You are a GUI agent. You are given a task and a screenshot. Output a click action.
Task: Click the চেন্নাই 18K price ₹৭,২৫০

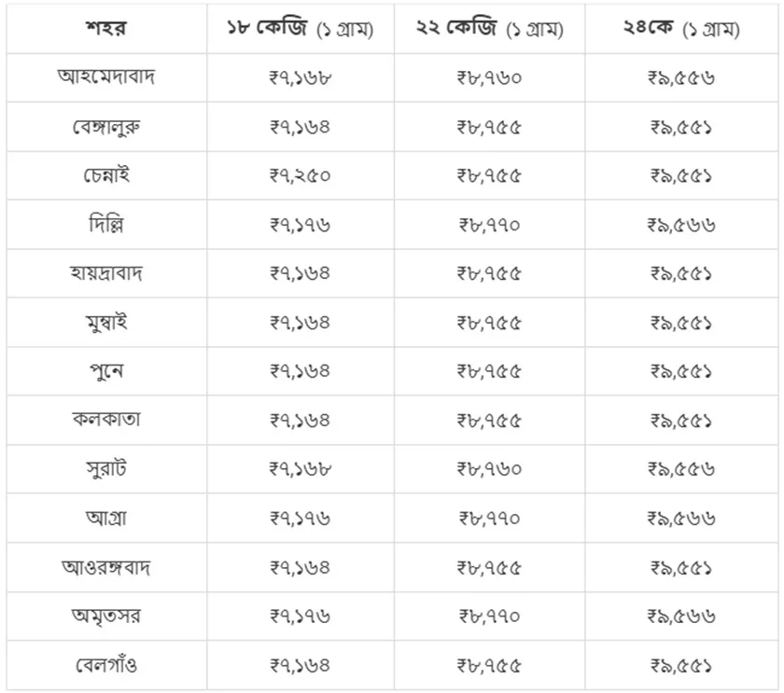tap(300, 175)
